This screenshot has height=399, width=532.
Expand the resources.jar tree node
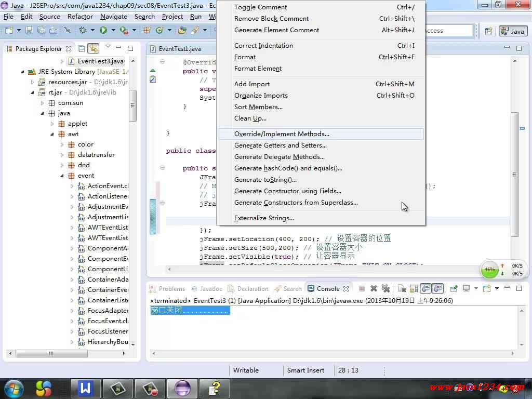click(32, 82)
